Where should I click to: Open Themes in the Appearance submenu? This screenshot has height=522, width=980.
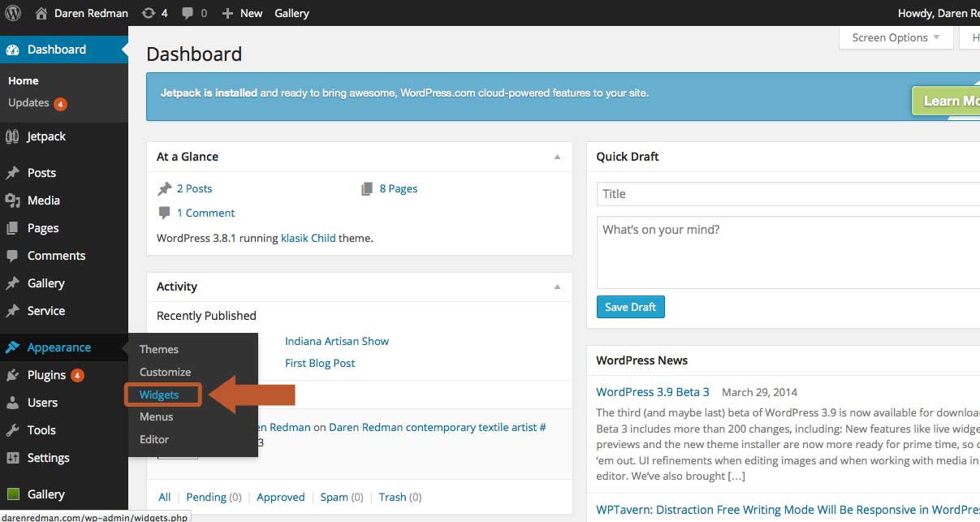coord(159,349)
